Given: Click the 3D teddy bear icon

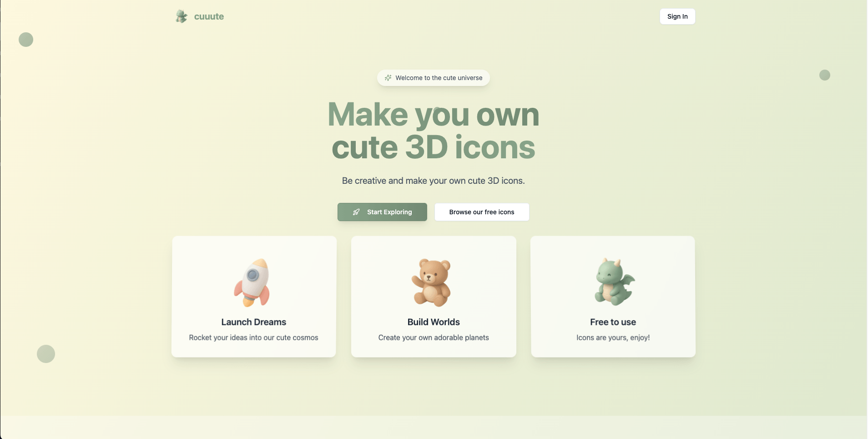Looking at the screenshot, I should click(x=432, y=283).
